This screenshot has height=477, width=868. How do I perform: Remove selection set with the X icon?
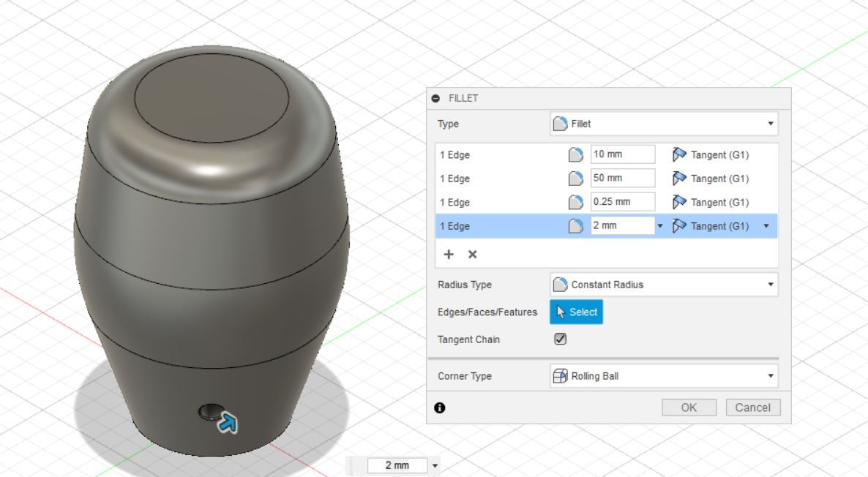coord(472,254)
